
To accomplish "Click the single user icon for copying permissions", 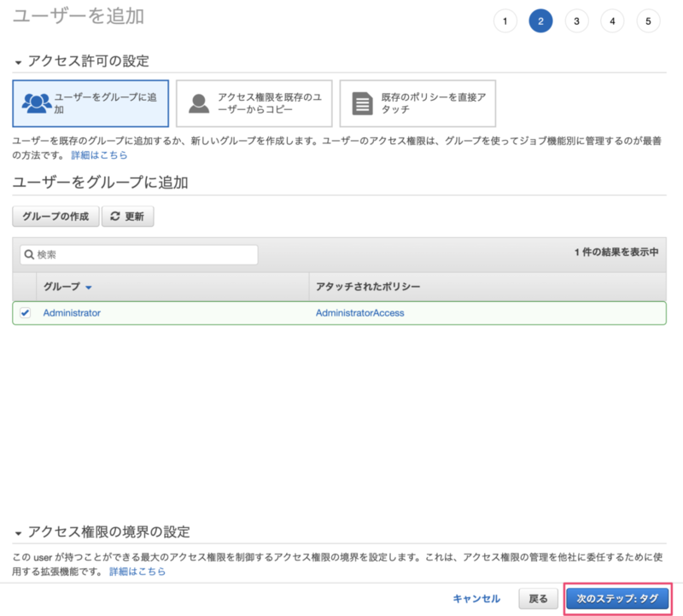I will click(x=199, y=103).
